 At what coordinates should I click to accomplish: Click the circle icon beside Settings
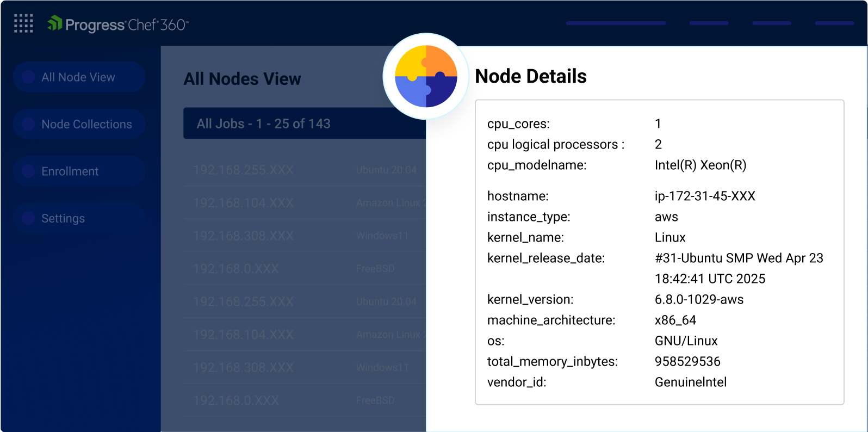[x=28, y=218]
